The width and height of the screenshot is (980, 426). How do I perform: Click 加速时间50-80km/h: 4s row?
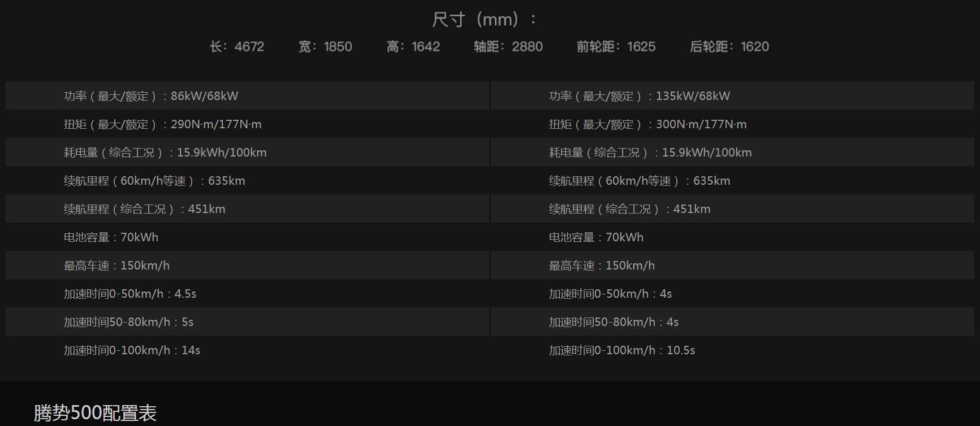point(732,321)
